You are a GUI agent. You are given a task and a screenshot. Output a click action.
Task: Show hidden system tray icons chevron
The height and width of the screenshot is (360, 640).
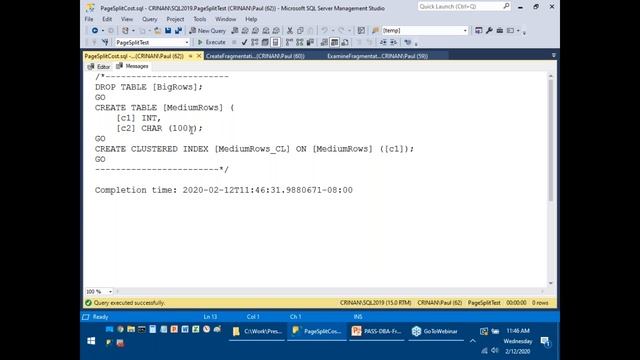(x=473, y=341)
